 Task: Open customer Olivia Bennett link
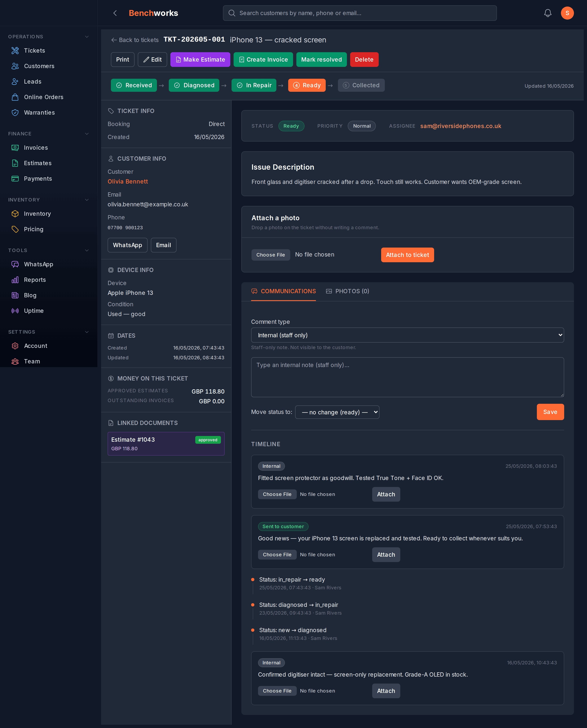click(x=128, y=182)
